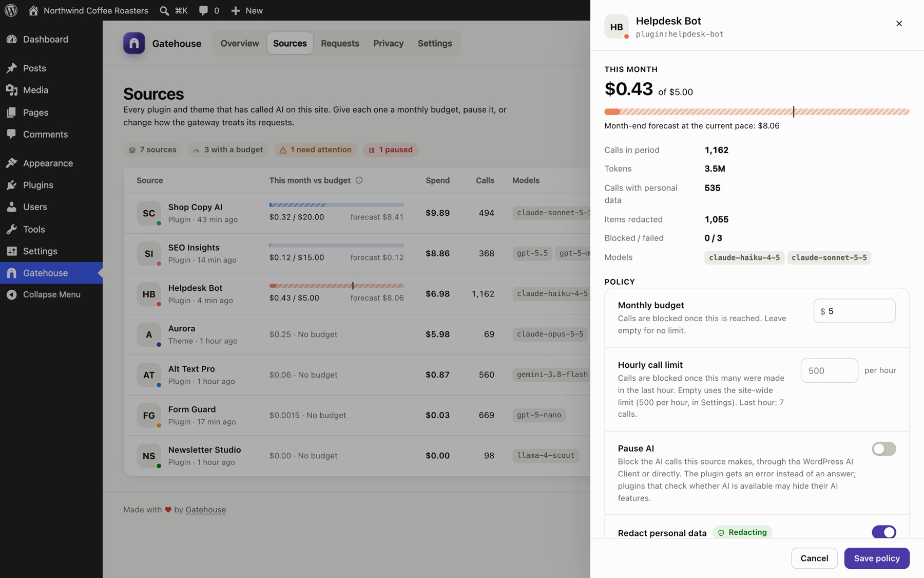Click the Hourly call limit input field
Viewport: 924px width, 578px height.
[829, 370]
